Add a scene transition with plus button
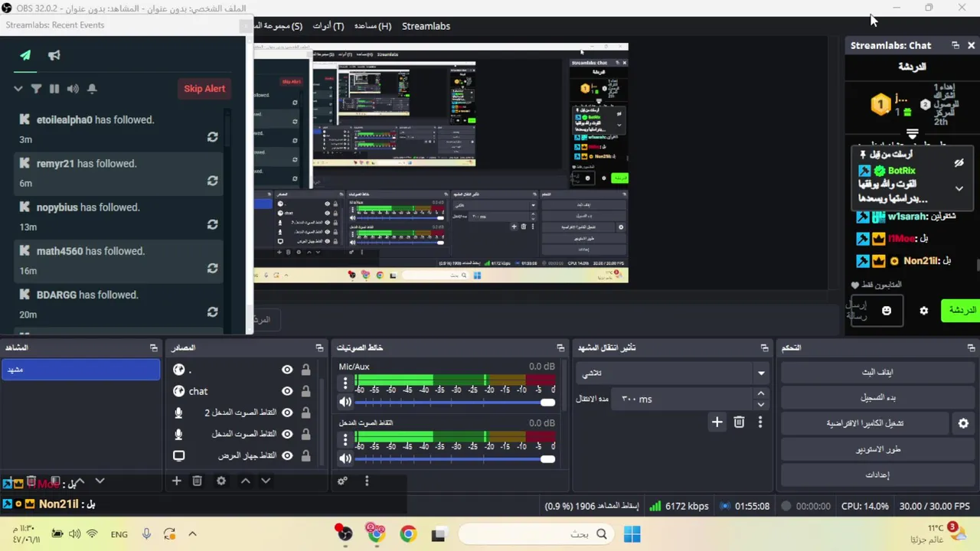The image size is (980, 551). click(x=717, y=422)
